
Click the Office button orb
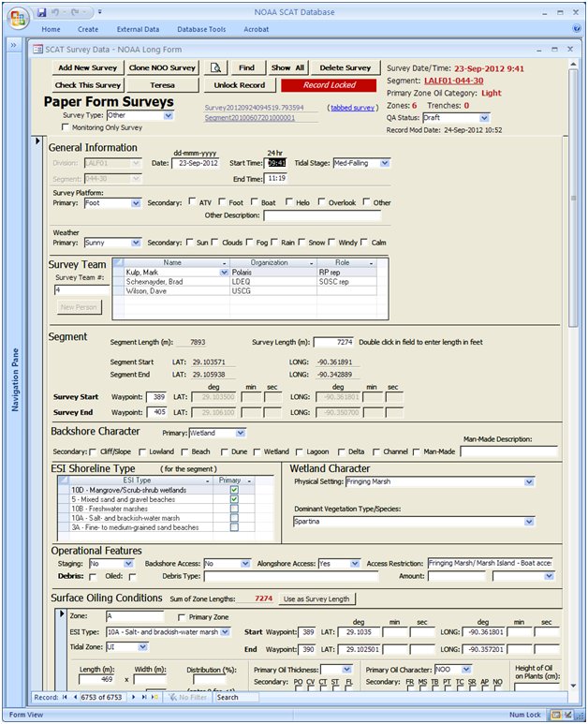click(18, 18)
